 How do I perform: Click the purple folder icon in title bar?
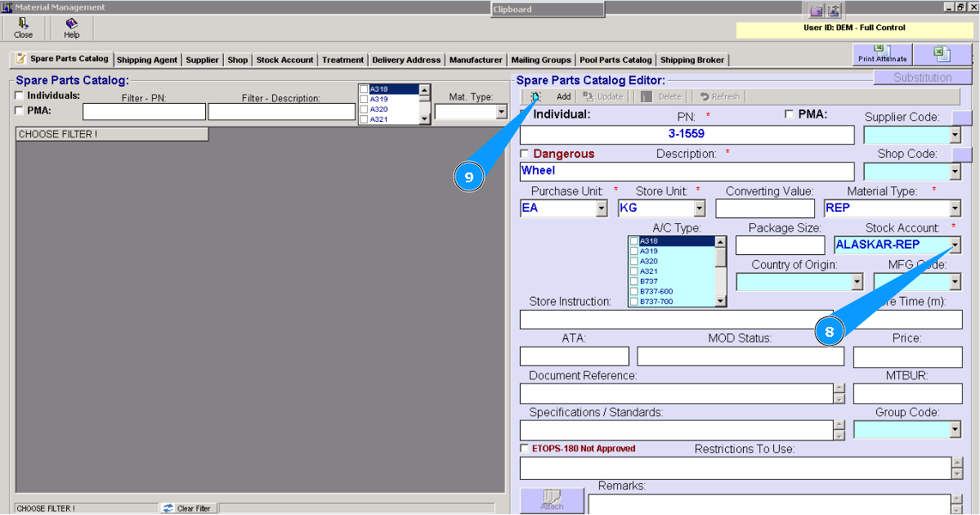tap(817, 11)
